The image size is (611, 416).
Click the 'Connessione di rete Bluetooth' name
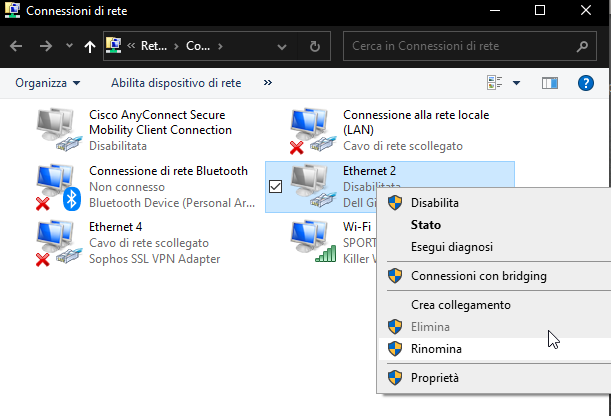168,171
